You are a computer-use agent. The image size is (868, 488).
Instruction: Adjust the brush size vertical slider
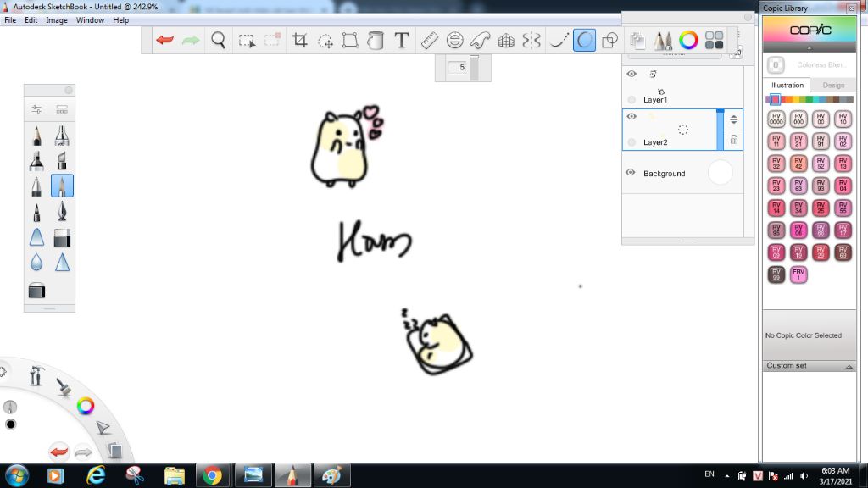pos(475,68)
